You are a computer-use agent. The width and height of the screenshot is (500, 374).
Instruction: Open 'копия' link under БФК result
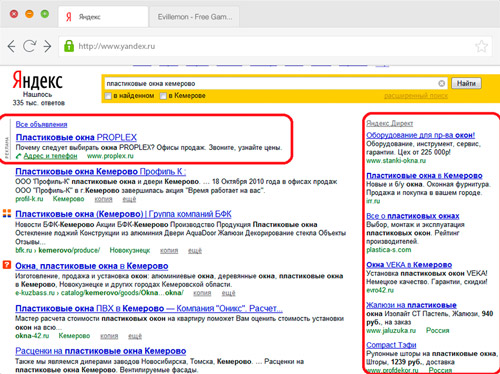[x=169, y=251]
